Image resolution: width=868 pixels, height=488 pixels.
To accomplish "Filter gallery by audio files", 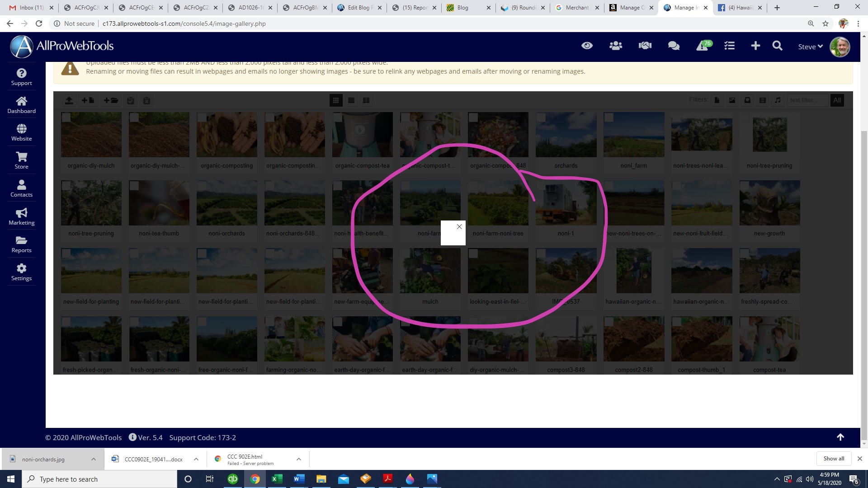I will pyautogui.click(x=778, y=100).
